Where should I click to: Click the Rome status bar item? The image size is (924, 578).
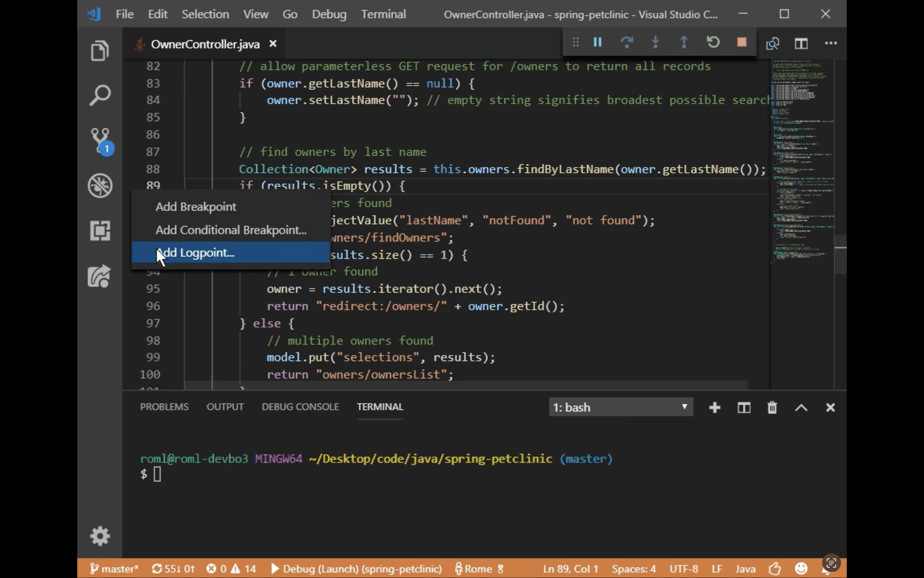point(479,569)
